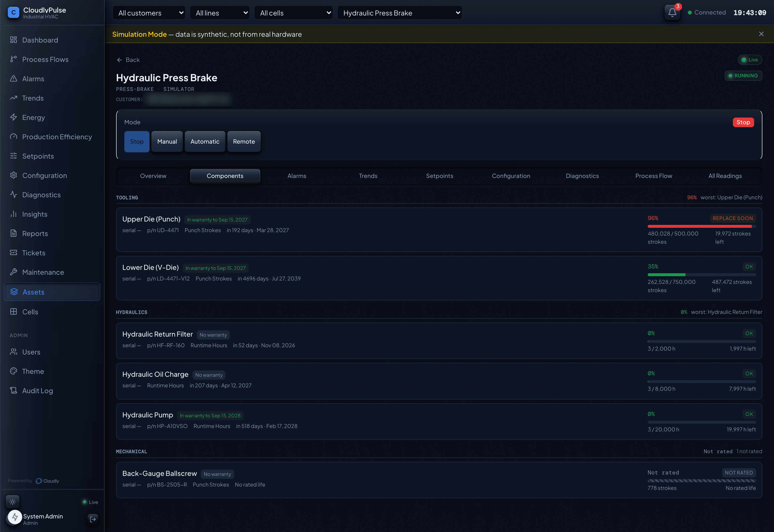
Task: Select the Automatic mode button
Action: coord(205,141)
